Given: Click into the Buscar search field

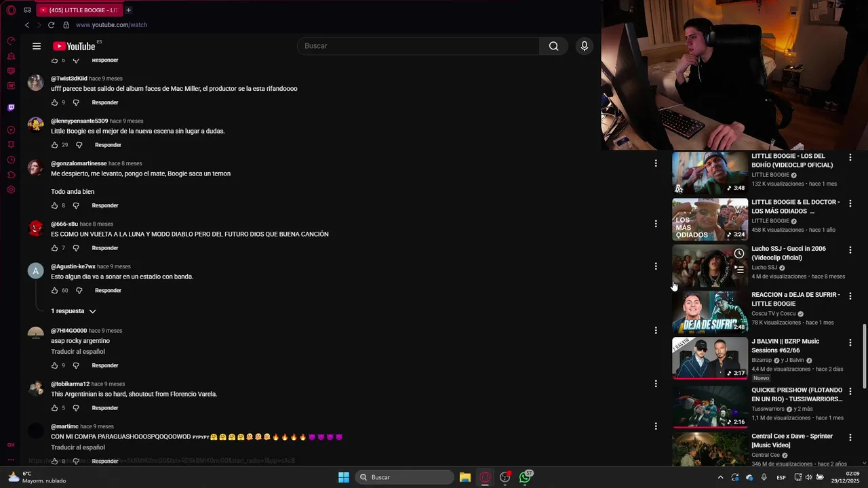Looking at the screenshot, I should [x=418, y=46].
